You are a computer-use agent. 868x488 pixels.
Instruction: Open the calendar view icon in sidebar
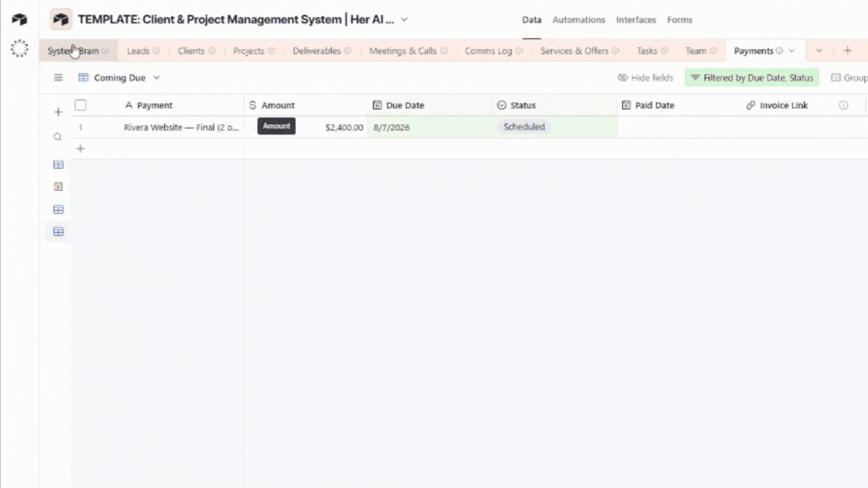[x=58, y=186]
